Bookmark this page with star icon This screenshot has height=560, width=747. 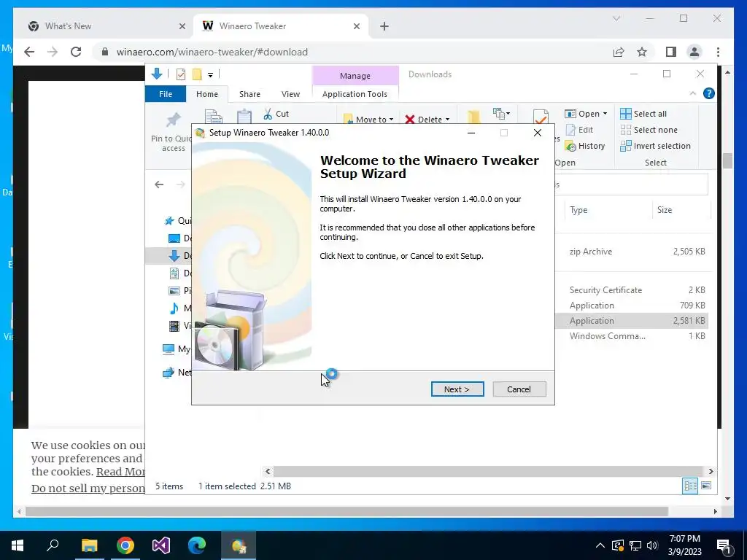642,52
